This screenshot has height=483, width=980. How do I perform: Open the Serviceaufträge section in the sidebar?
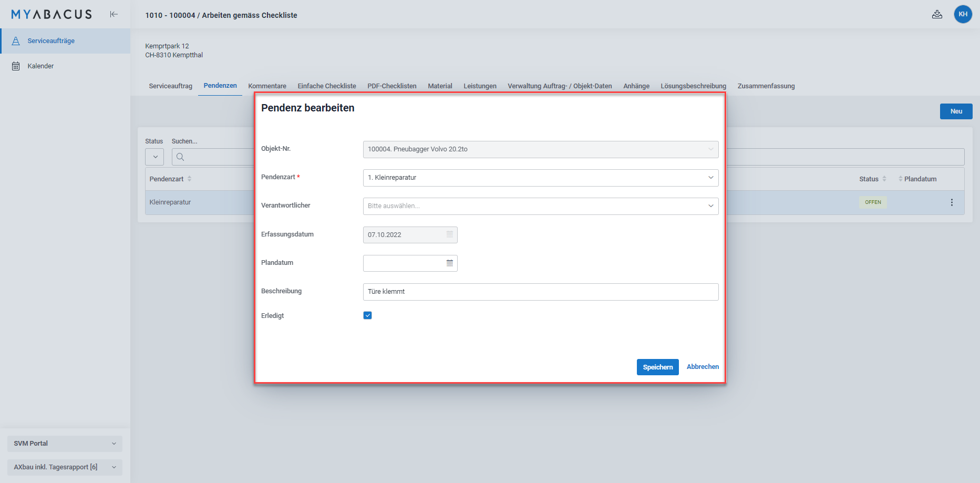click(52, 40)
